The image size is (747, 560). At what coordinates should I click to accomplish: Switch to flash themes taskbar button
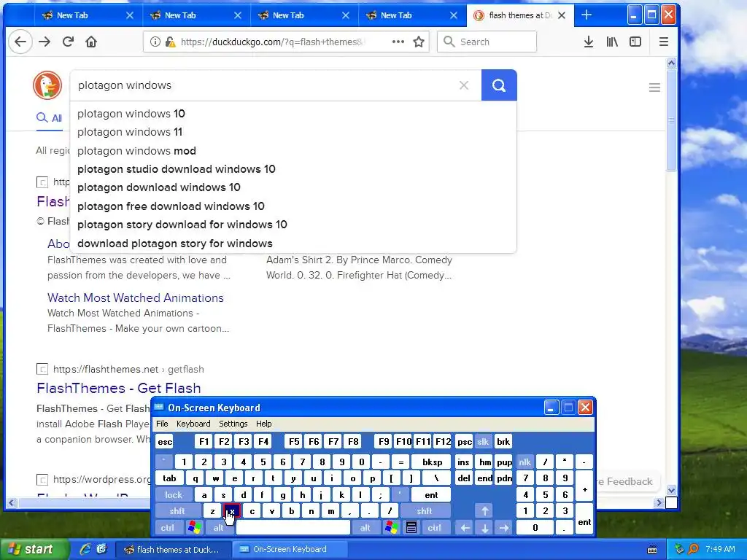point(174,549)
